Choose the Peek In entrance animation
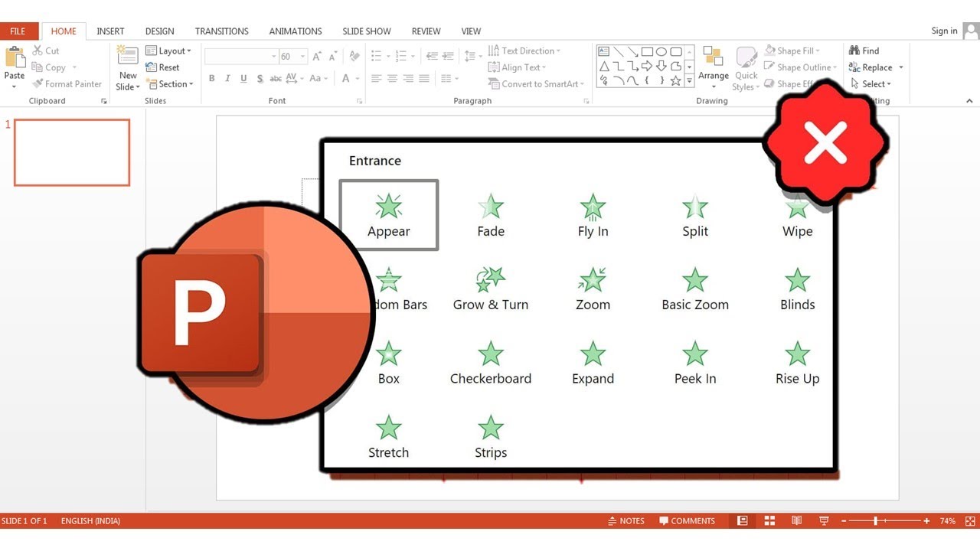 point(695,364)
